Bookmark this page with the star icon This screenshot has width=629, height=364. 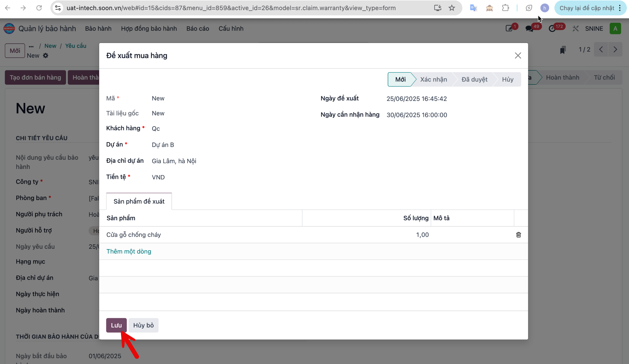pos(451,8)
